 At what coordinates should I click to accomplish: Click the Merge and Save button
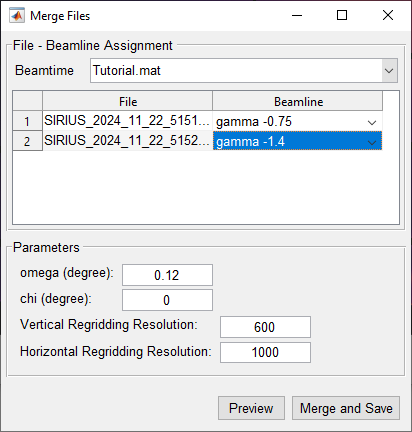(346, 408)
